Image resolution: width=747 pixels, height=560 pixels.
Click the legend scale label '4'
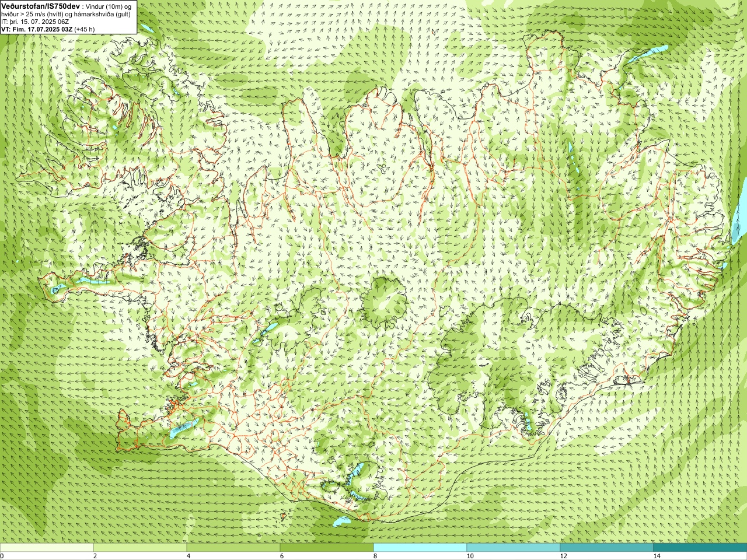tap(189, 556)
